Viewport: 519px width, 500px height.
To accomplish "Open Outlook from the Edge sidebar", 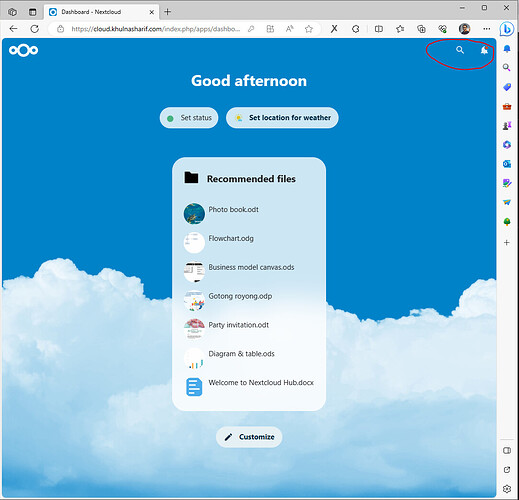I will coord(507,164).
